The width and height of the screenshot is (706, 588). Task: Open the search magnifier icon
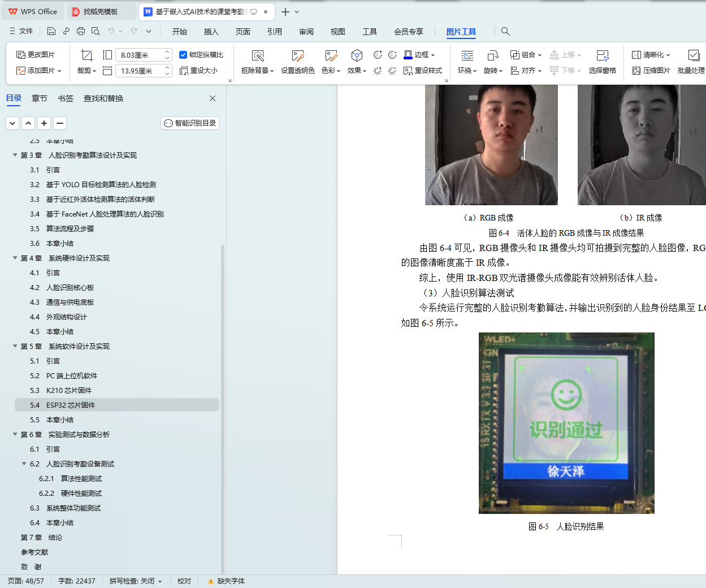[x=505, y=31]
